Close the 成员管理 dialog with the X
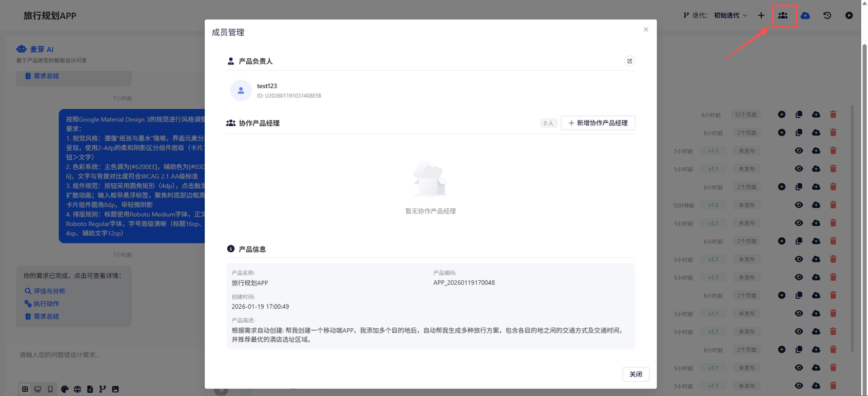 coord(646,29)
